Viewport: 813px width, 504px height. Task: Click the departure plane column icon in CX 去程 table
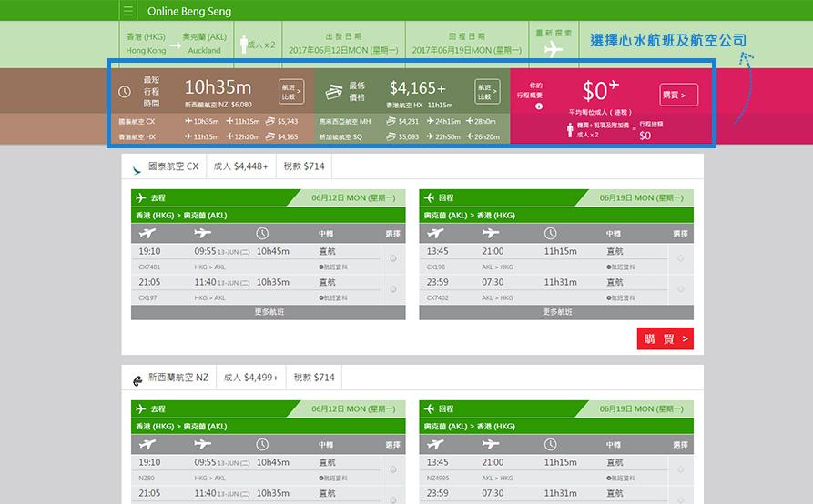click(147, 234)
